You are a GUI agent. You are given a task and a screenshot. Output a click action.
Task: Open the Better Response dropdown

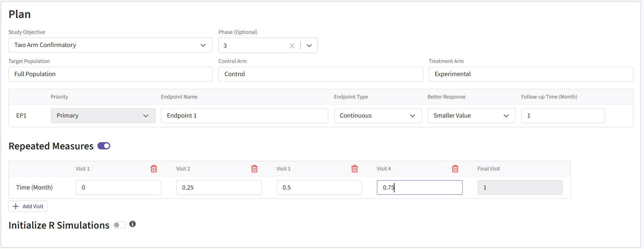click(471, 116)
